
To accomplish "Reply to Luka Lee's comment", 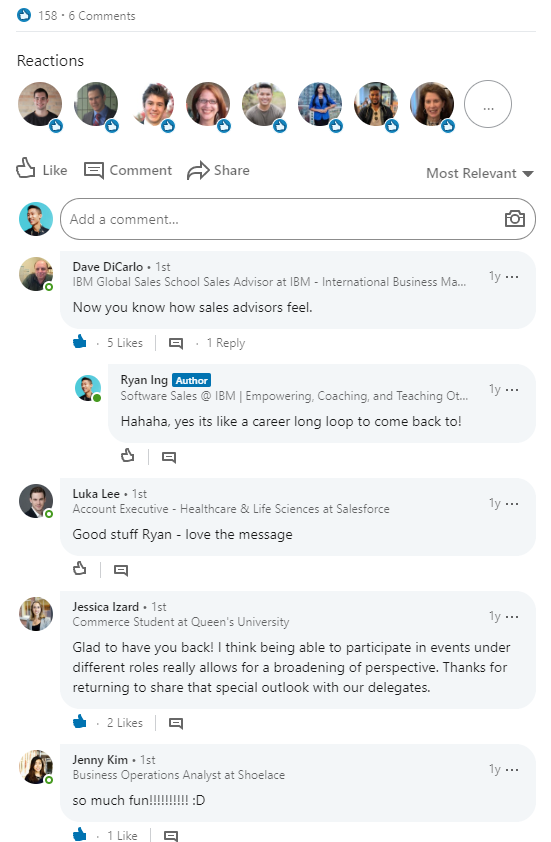I will (121, 570).
